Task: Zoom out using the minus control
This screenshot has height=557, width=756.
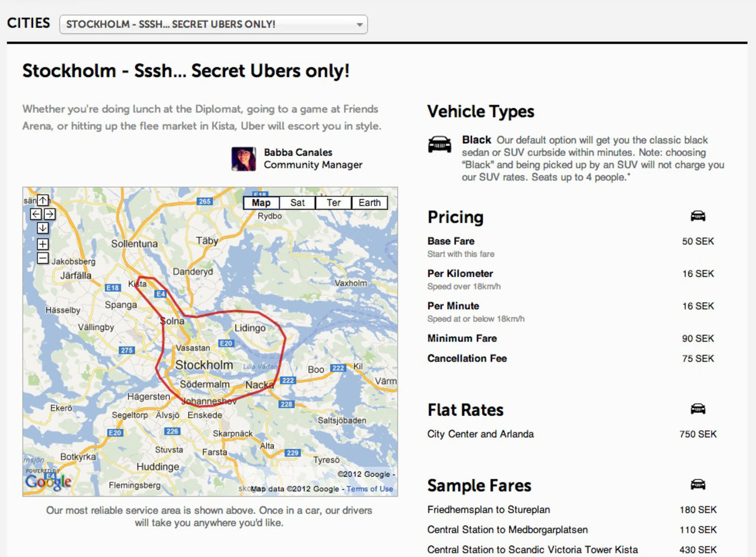Action: pyautogui.click(x=42, y=258)
